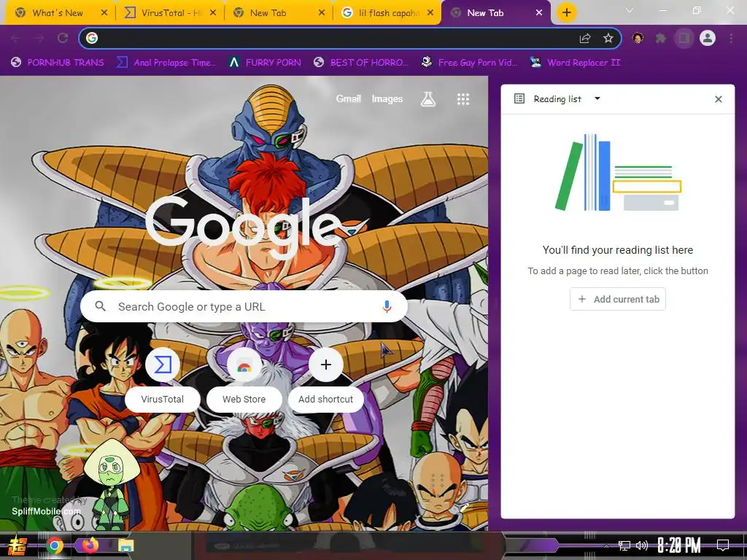The image size is (747, 560).
Task: Open the lil flash Google search tab
Action: pos(388,13)
